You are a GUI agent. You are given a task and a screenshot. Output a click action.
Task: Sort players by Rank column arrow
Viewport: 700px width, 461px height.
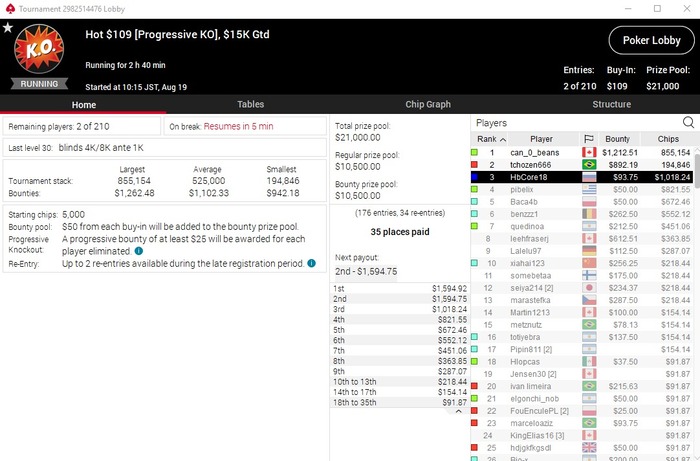[x=503, y=140]
